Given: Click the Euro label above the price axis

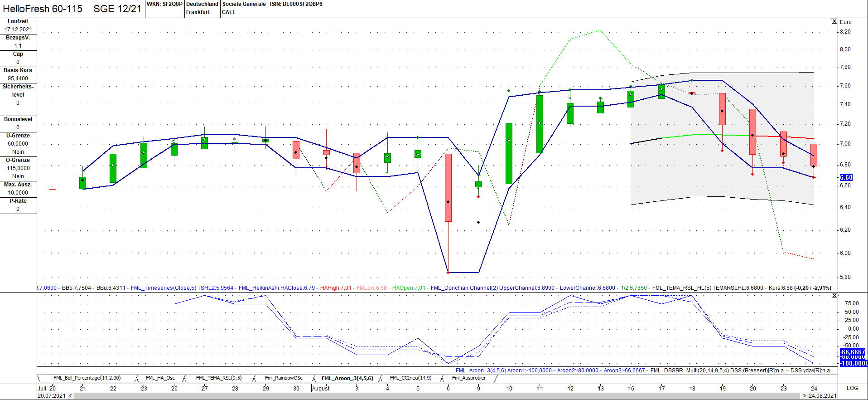Looking at the screenshot, I should (846, 22).
